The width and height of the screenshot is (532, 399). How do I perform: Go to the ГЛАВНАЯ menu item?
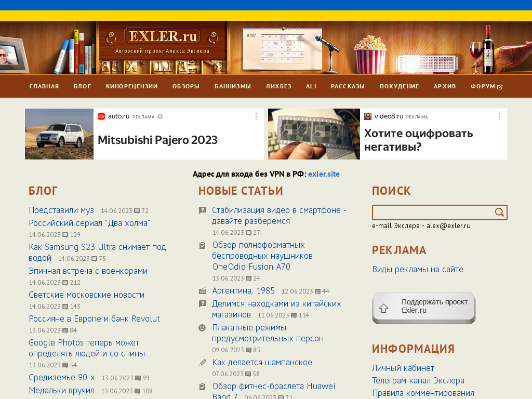tap(44, 86)
